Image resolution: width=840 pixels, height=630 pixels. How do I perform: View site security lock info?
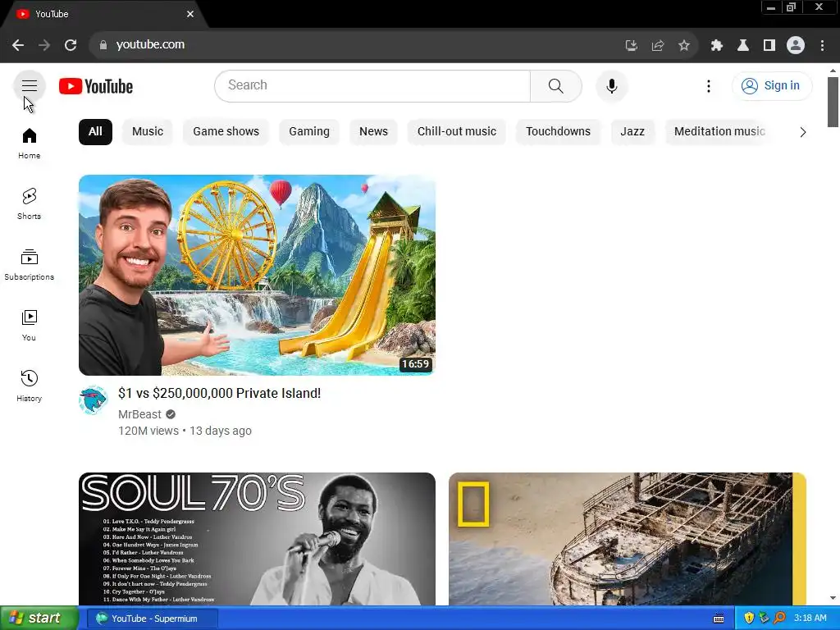(x=103, y=45)
